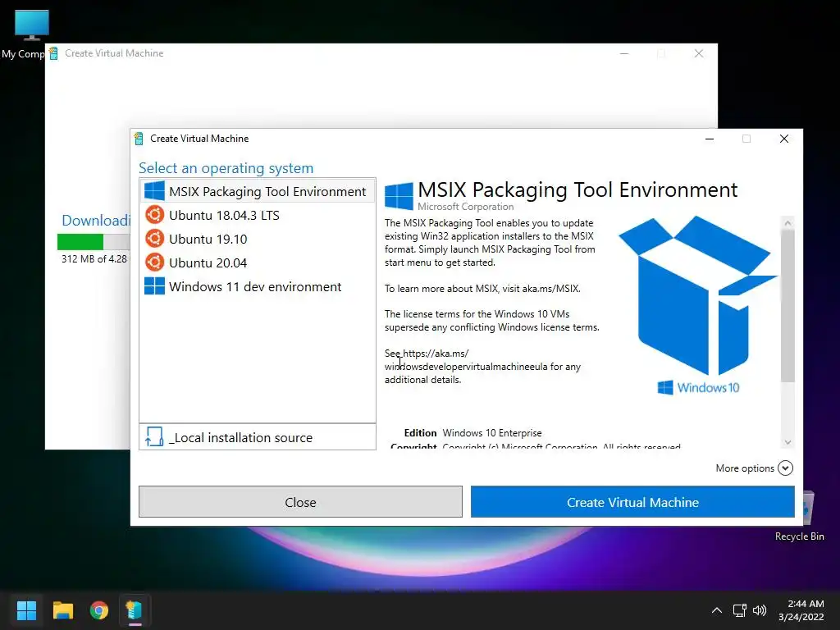Open the Windows Start menu
Image resolution: width=840 pixels, height=630 pixels.
tap(26, 610)
